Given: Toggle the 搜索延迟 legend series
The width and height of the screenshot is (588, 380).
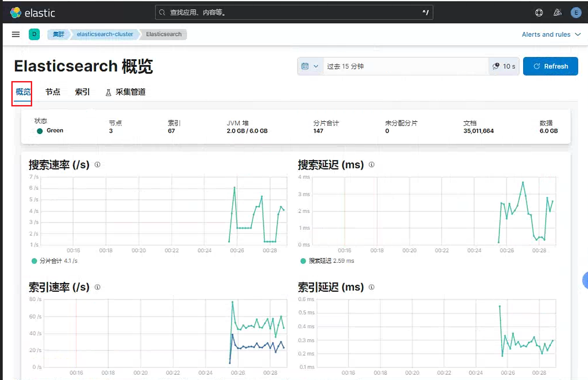Looking at the screenshot, I should click(327, 261).
